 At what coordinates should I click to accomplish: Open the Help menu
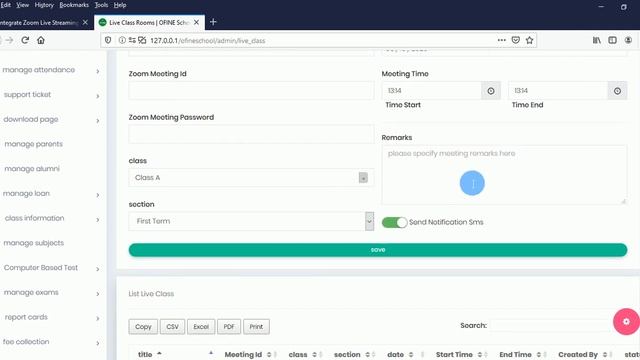tap(120, 5)
